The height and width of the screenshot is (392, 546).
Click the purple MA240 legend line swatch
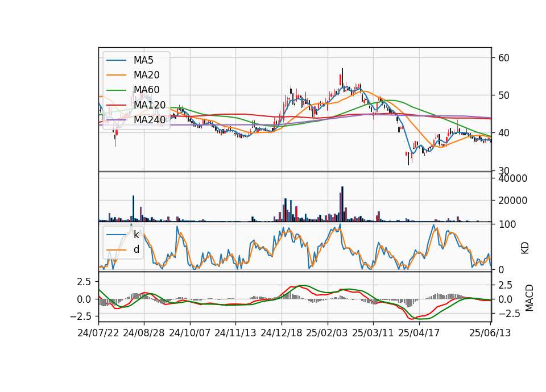(116, 120)
